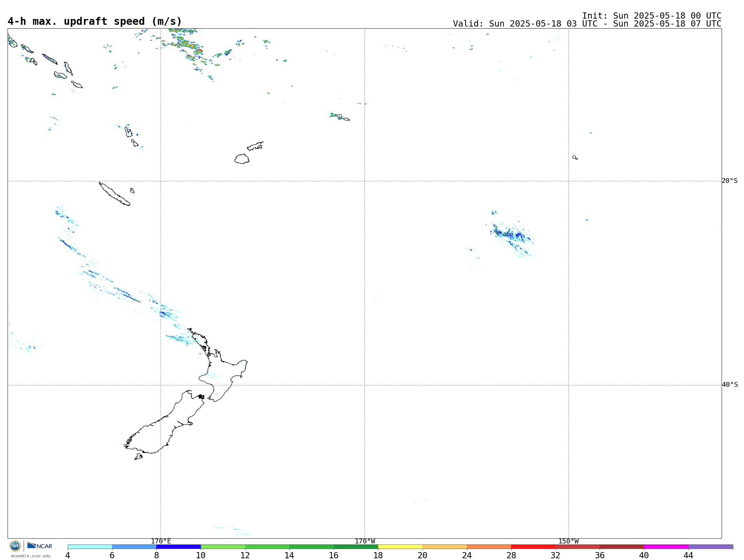This screenshot has height=560, width=744.
Task: Click the NSF logo icon
Action: click(15, 546)
